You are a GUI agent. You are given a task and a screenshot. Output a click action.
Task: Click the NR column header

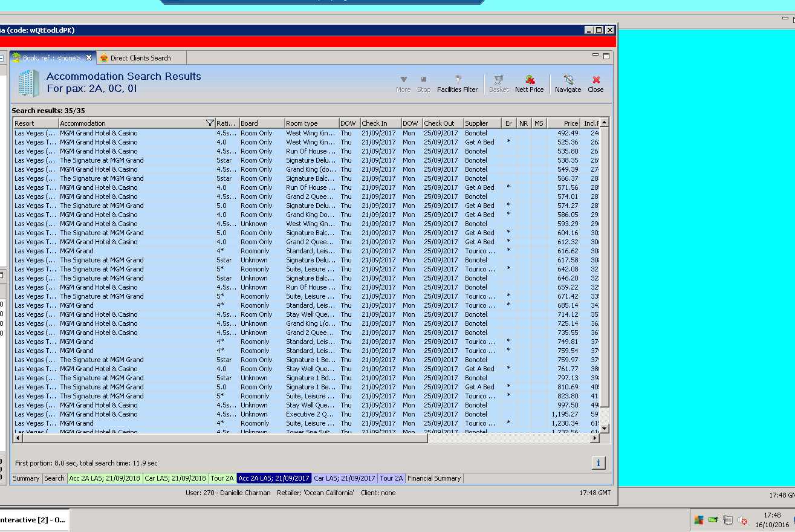point(524,123)
